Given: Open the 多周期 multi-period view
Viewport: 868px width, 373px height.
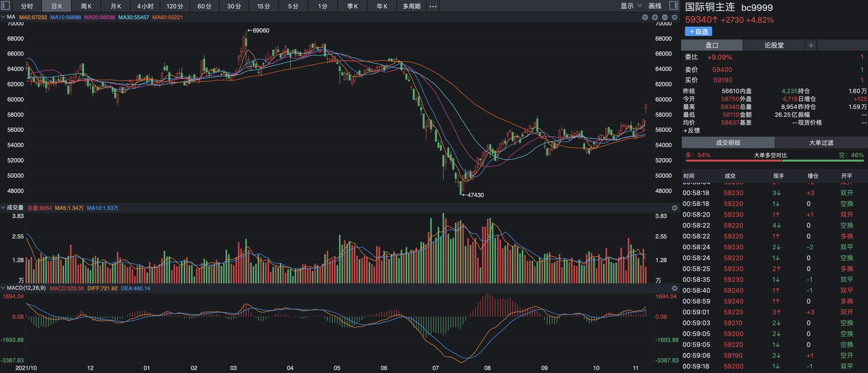Looking at the screenshot, I should coord(412,6).
